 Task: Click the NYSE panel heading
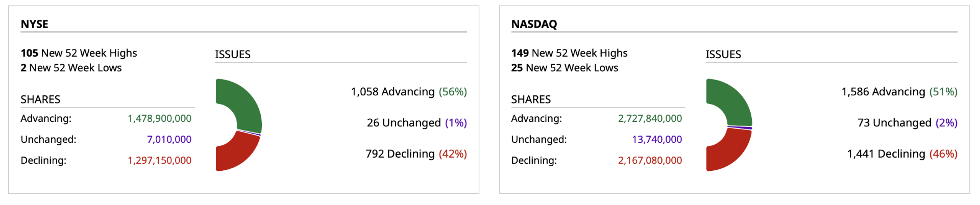coord(34,24)
